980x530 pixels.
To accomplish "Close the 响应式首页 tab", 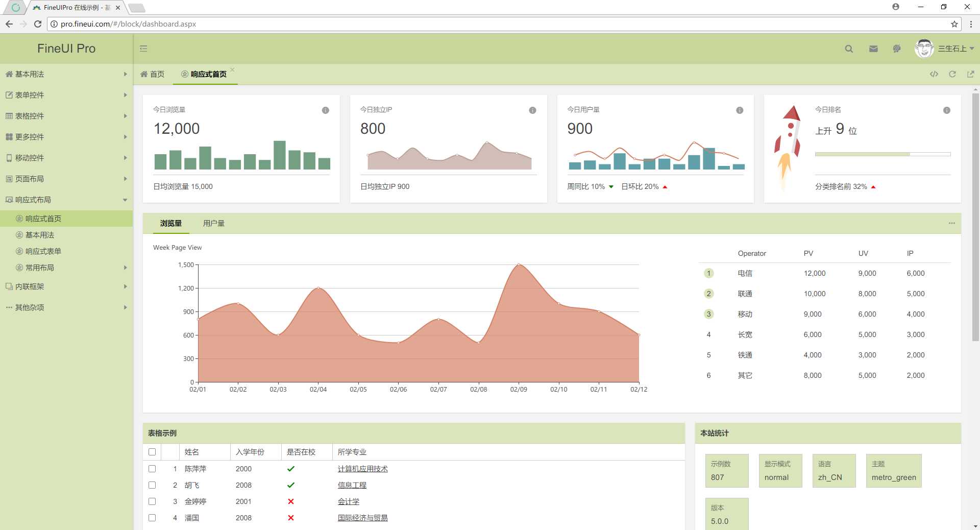I will pos(232,69).
